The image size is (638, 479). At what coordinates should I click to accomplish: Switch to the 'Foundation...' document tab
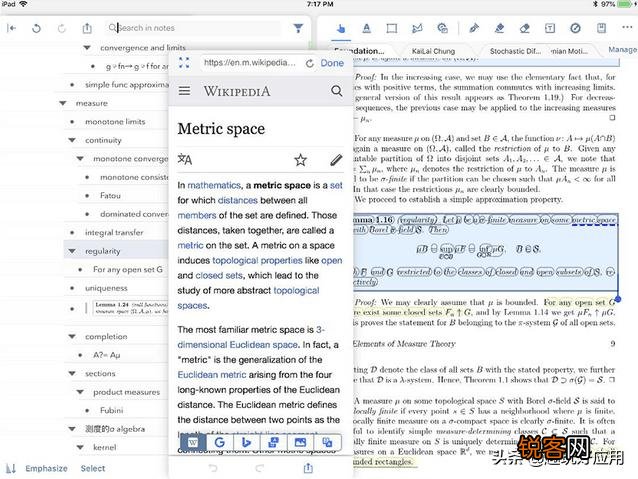(359, 51)
